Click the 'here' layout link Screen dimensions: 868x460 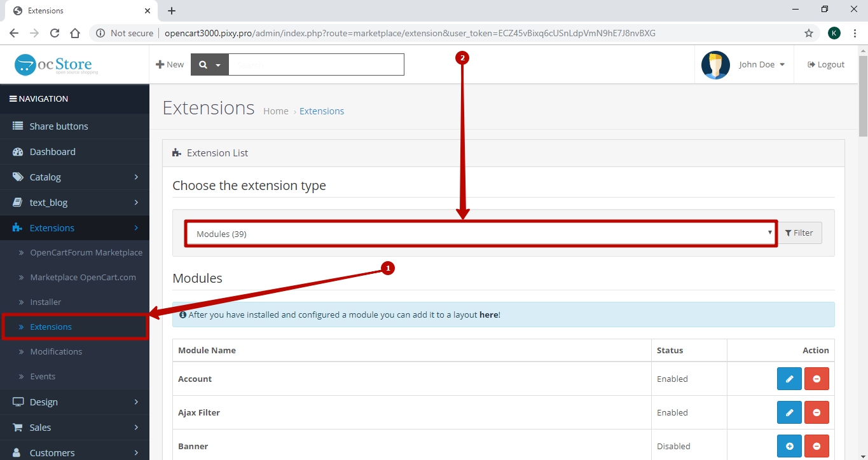488,315
